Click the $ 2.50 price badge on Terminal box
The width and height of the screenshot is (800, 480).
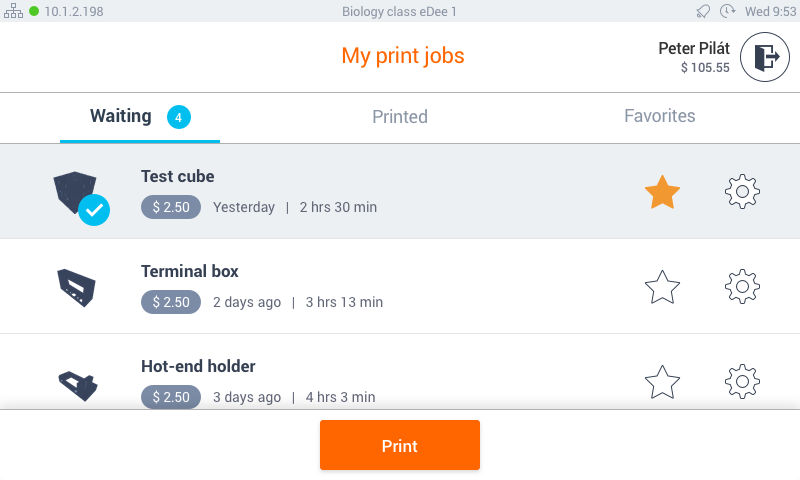pyautogui.click(x=171, y=302)
